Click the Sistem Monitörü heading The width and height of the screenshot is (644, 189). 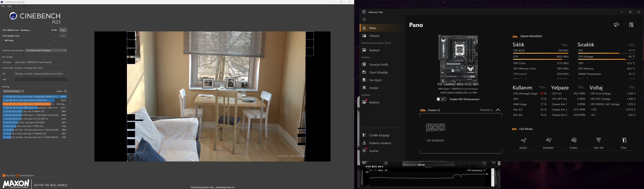point(531,36)
